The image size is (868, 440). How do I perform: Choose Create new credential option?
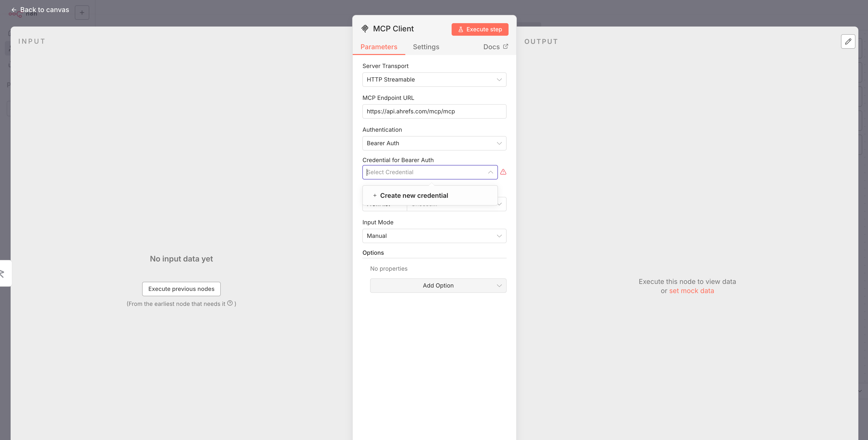click(414, 196)
